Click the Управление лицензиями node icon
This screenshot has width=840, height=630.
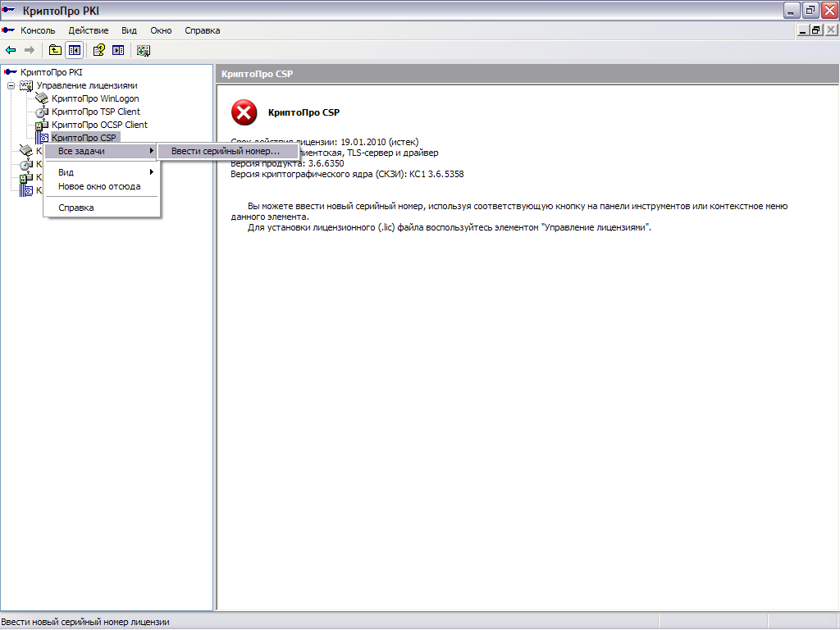pos(26,85)
